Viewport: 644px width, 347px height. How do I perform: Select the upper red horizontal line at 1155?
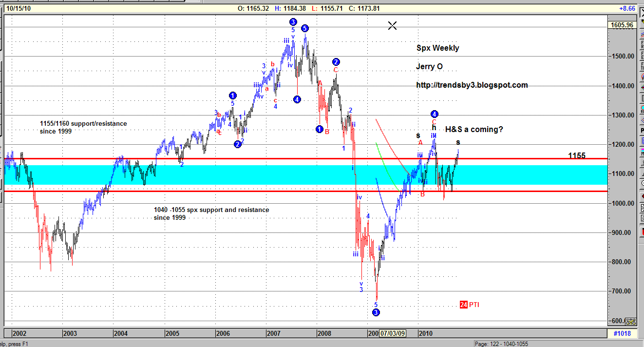coord(306,158)
